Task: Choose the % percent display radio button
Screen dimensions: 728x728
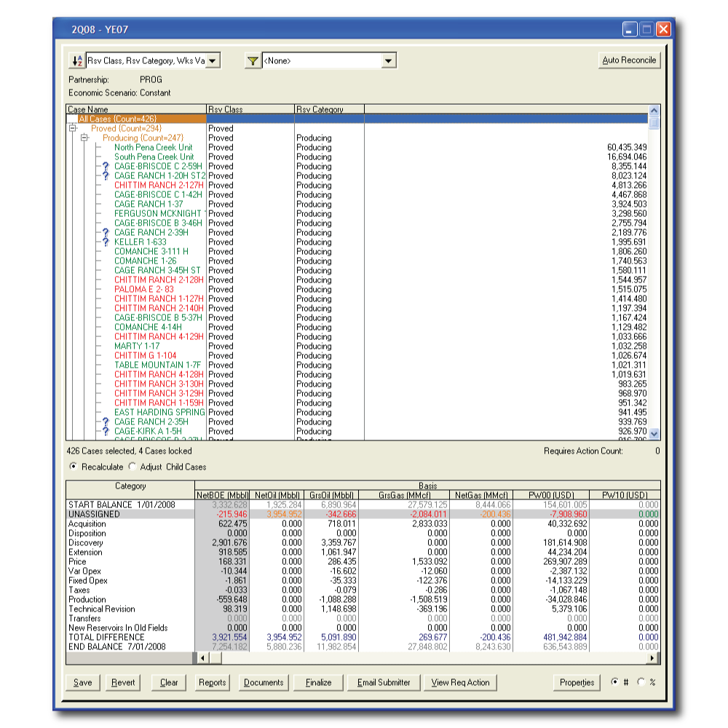Action: point(641,681)
